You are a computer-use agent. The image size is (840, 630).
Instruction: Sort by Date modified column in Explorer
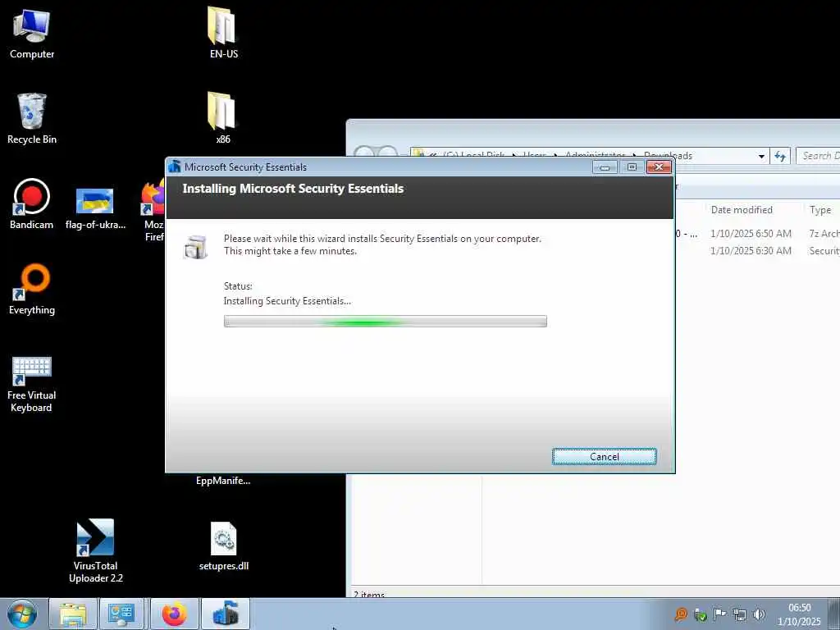(x=742, y=210)
